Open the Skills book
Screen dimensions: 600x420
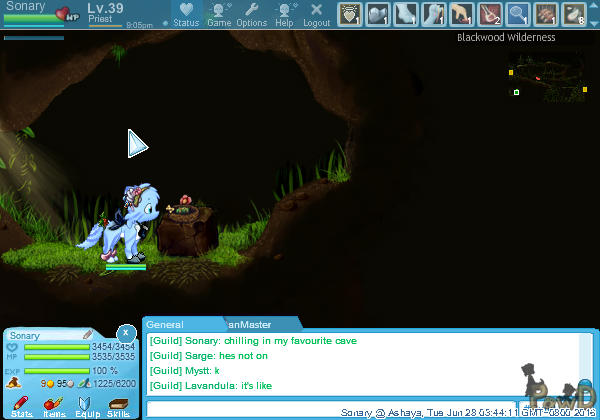coord(117,404)
